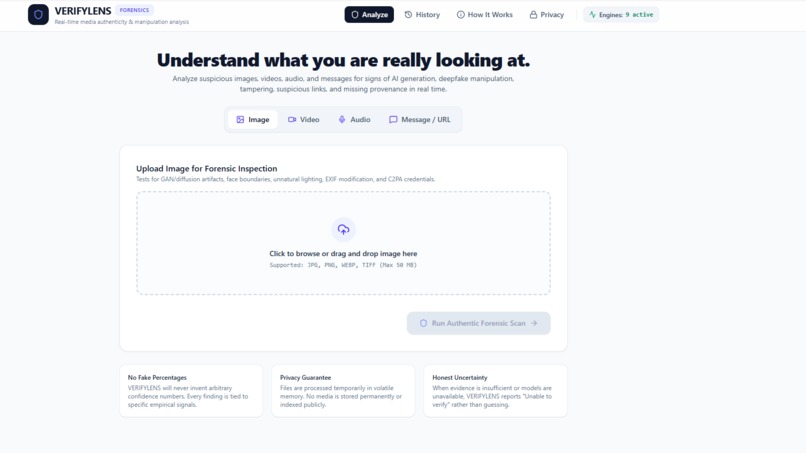Screen dimensions: 806x453
Task: Click the chat bubble icon for Message / URL
Action: (393, 119)
